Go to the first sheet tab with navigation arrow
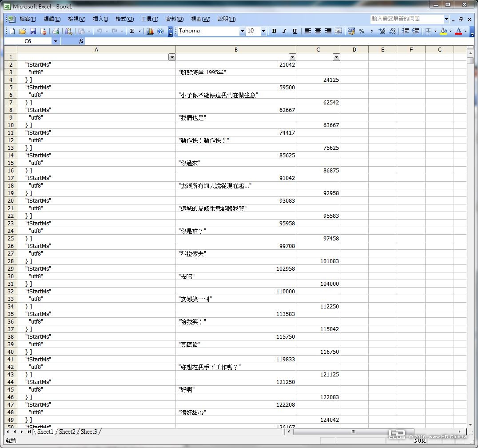 tap(7, 432)
